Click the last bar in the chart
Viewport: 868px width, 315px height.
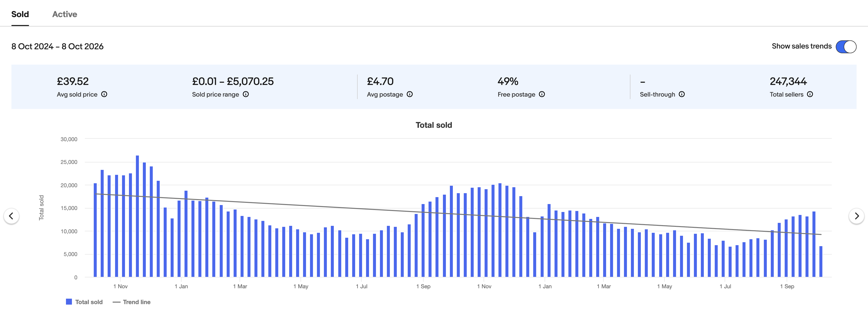tap(821, 262)
